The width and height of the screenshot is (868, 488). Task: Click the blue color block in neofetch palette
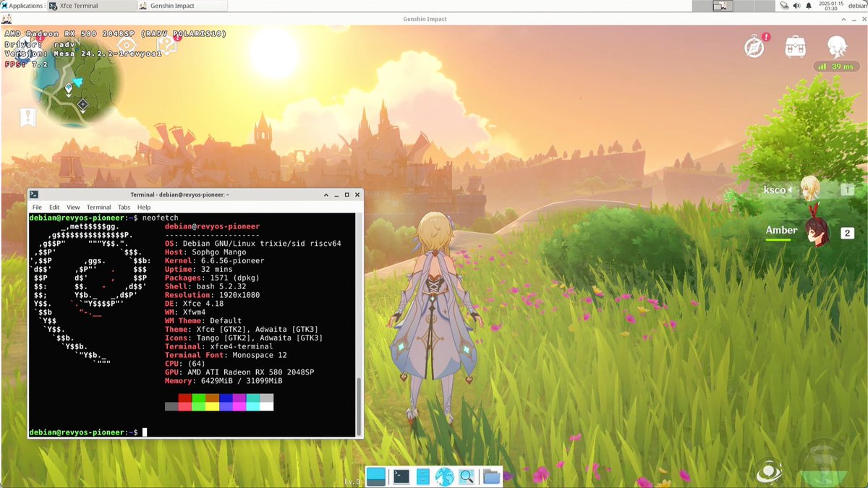point(226,398)
